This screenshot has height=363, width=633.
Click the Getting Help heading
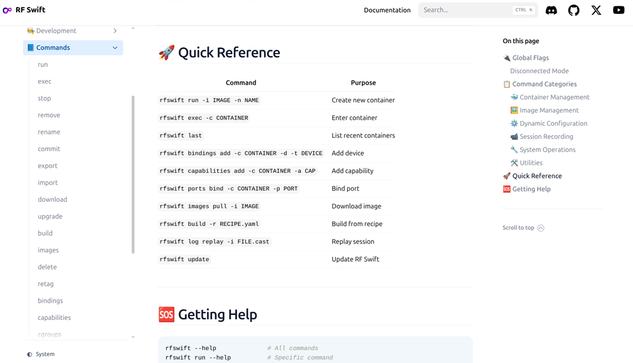[x=208, y=314]
